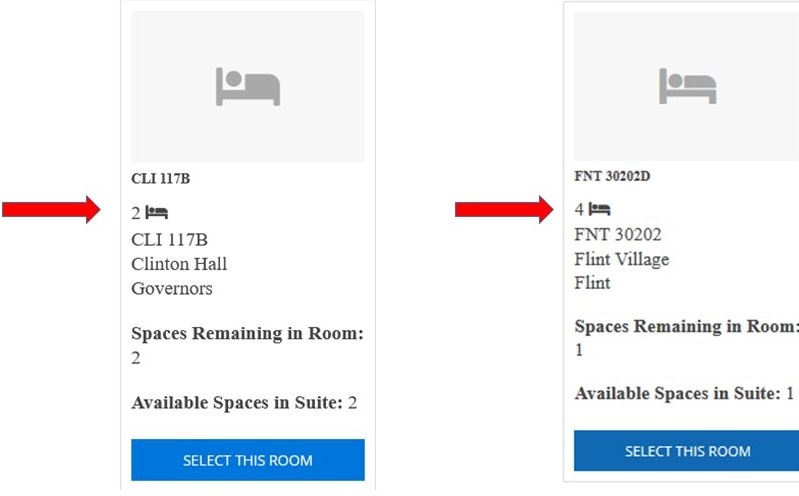Click the Flint Village building name
Viewport: 799px width, 496px height.
622,259
